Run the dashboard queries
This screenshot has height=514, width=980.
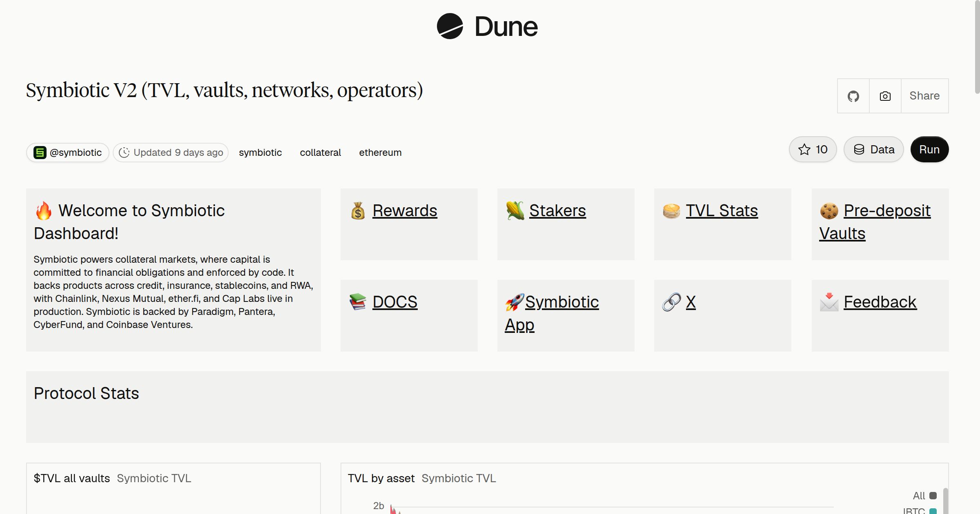[929, 149]
